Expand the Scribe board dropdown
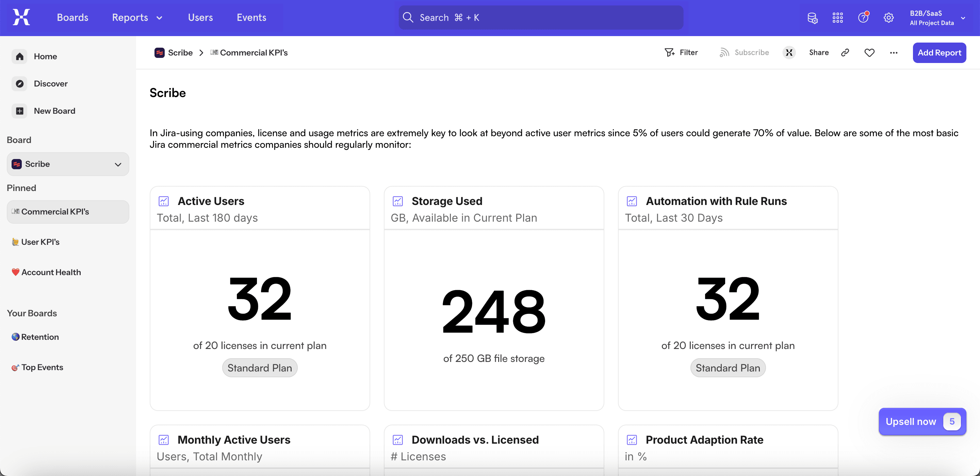 (68, 164)
